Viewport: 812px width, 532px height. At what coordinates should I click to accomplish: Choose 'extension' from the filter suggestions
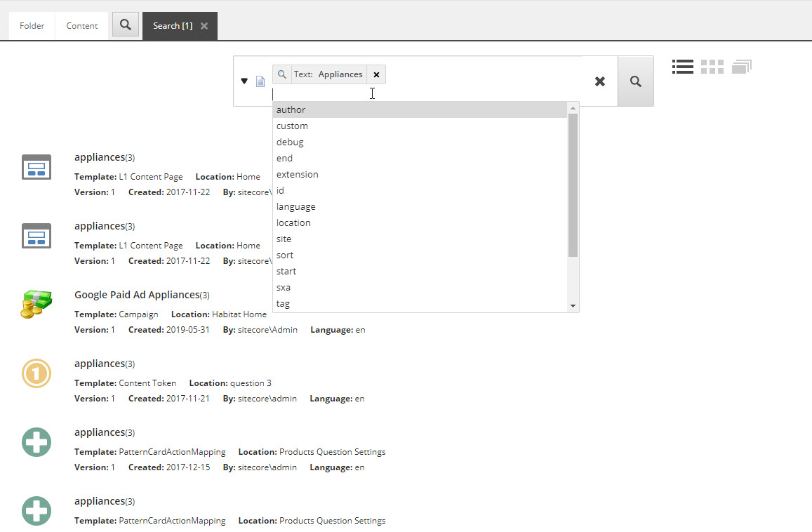click(420, 174)
